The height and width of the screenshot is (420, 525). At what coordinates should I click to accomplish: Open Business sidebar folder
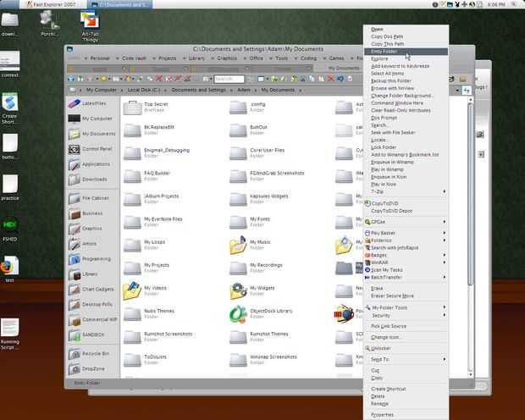point(86,213)
